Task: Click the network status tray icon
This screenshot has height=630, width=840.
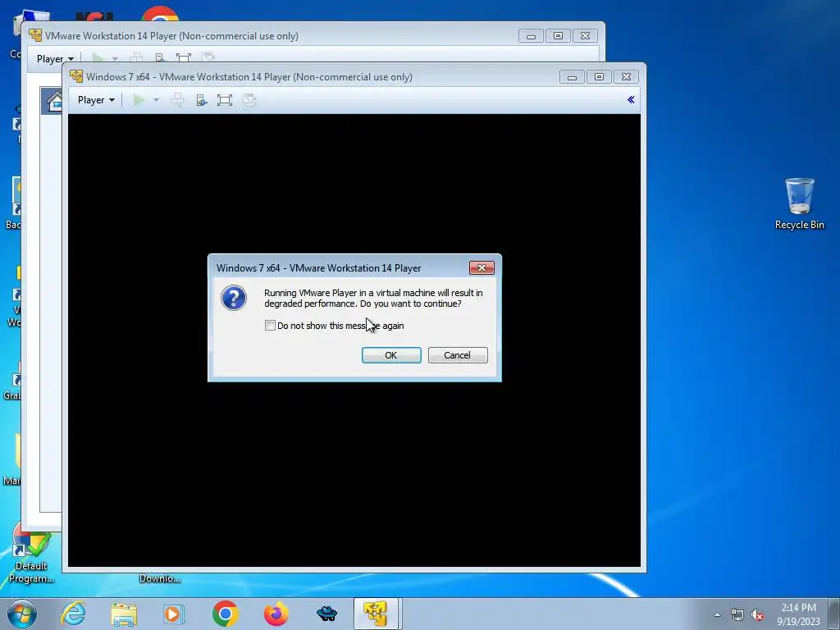Action: point(737,614)
